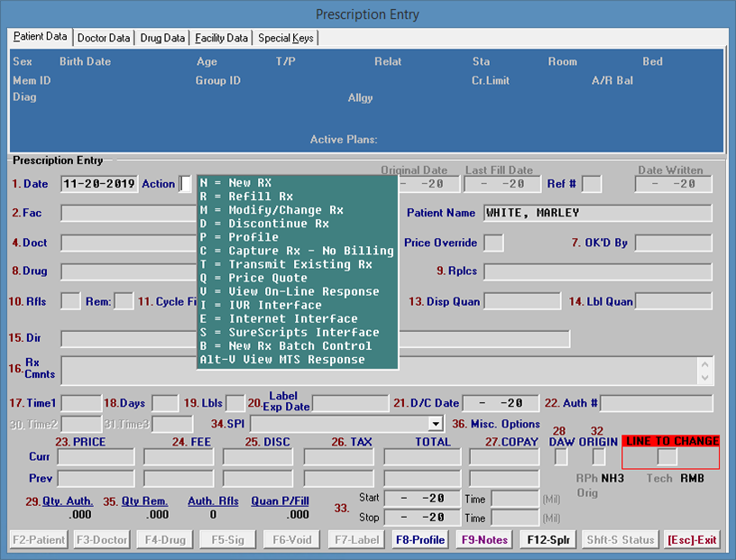Click the Action code input box

[x=185, y=184]
